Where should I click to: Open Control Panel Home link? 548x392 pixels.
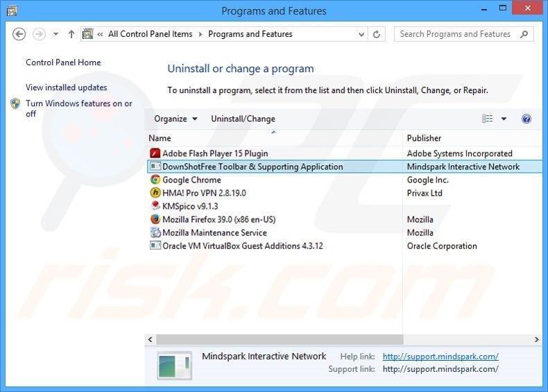coord(63,62)
